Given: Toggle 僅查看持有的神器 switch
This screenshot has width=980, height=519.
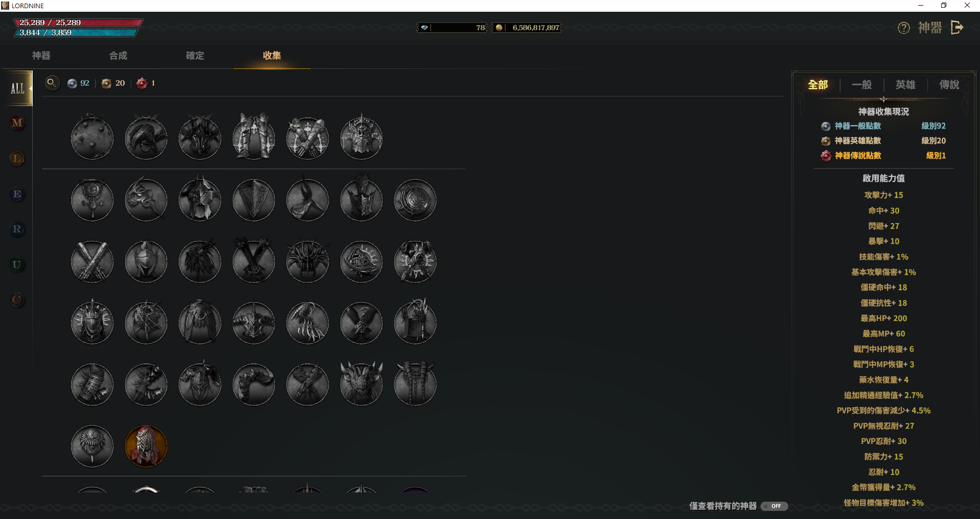Looking at the screenshot, I should coord(774,506).
